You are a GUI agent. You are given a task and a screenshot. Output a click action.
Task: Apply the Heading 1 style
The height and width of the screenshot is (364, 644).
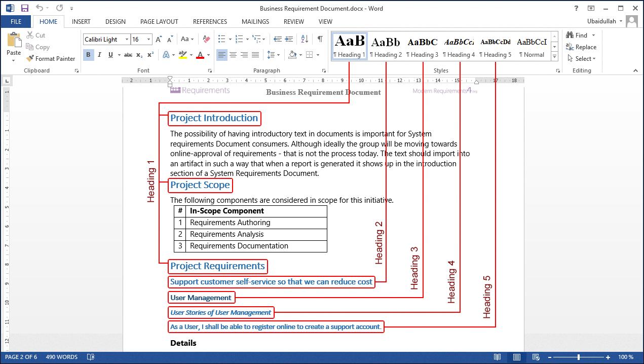click(349, 46)
